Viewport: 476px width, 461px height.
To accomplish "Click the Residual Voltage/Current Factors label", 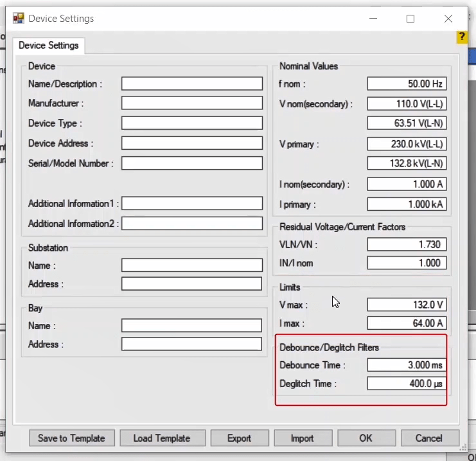I will [342, 227].
